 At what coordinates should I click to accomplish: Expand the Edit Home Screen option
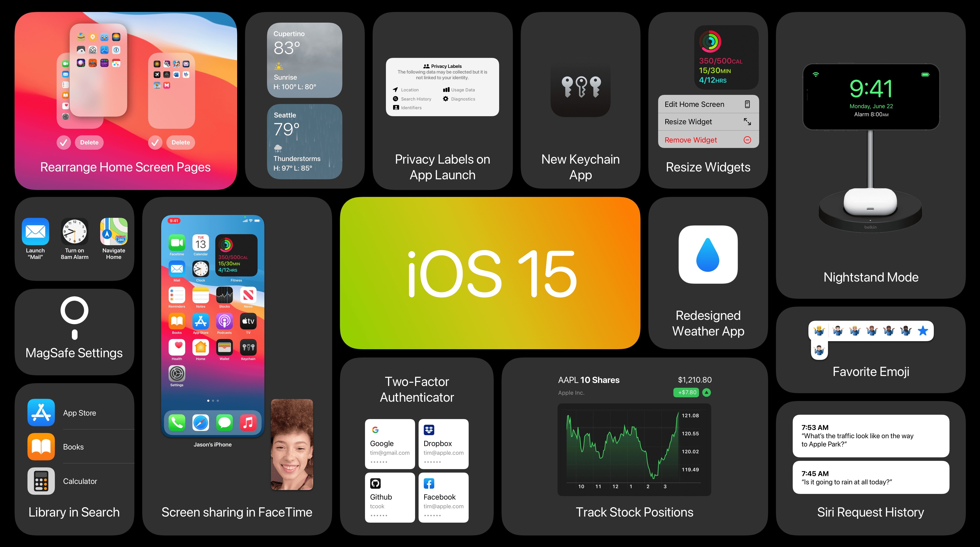pyautogui.click(x=707, y=104)
